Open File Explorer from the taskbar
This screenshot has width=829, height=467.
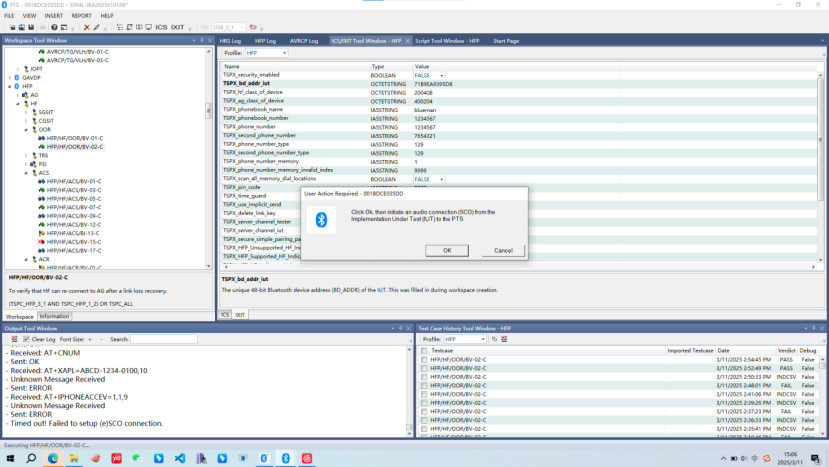tap(74, 458)
